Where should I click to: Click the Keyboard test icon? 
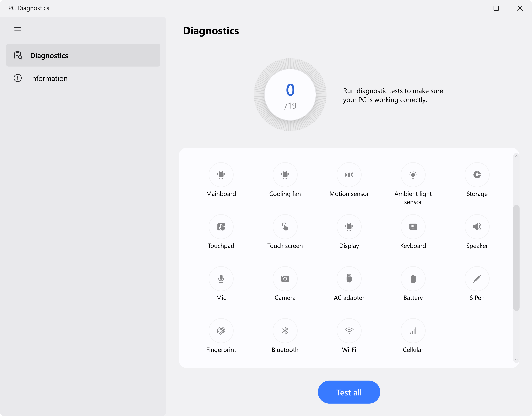click(413, 227)
